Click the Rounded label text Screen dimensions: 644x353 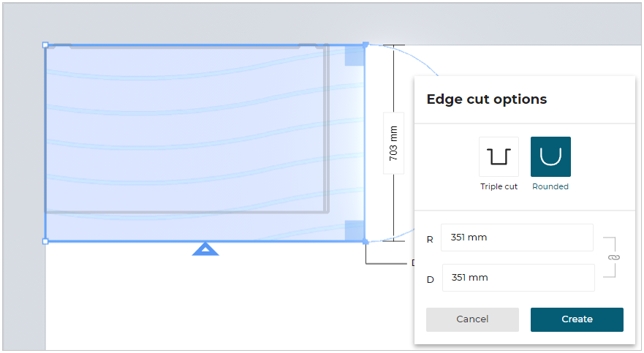coord(550,186)
